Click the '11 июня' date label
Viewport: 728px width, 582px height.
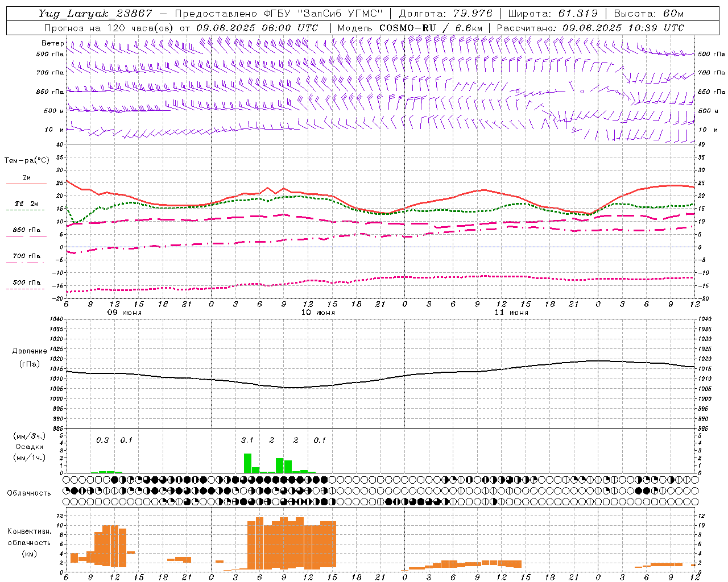click(511, 313)
